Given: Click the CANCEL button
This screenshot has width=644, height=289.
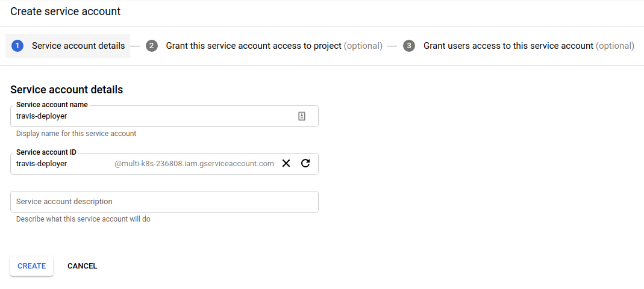Looking at the screenshot, I should [x=82, y=266].
